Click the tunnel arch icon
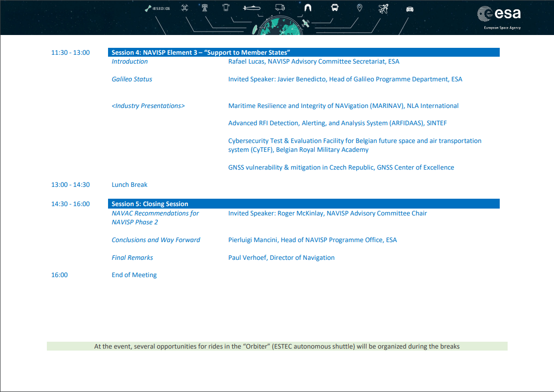 pyautogui.click(x=308, y=8)
